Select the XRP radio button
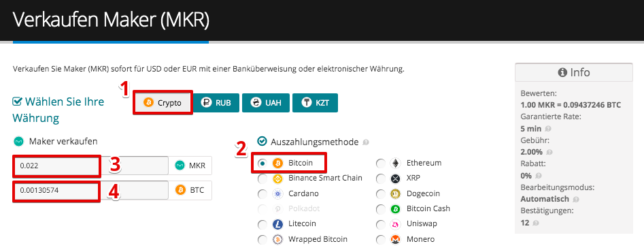This screenshot has width=644, height=248. click(x=381, y=179)
